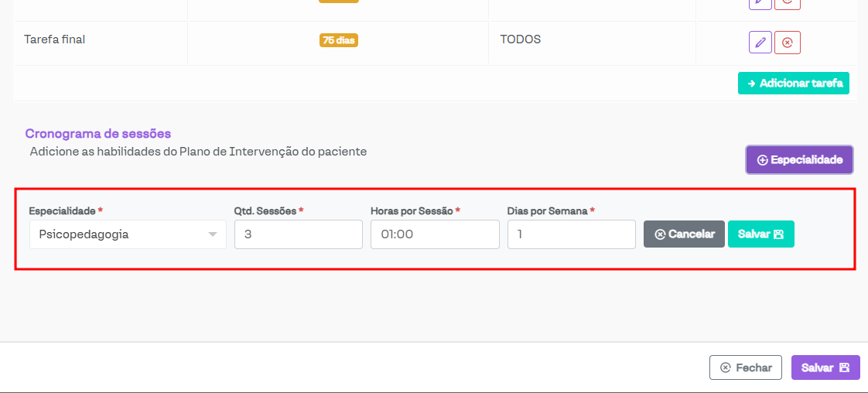
Task: Focus the Horas por Sessão time field
Action: (x=435, y=234)
